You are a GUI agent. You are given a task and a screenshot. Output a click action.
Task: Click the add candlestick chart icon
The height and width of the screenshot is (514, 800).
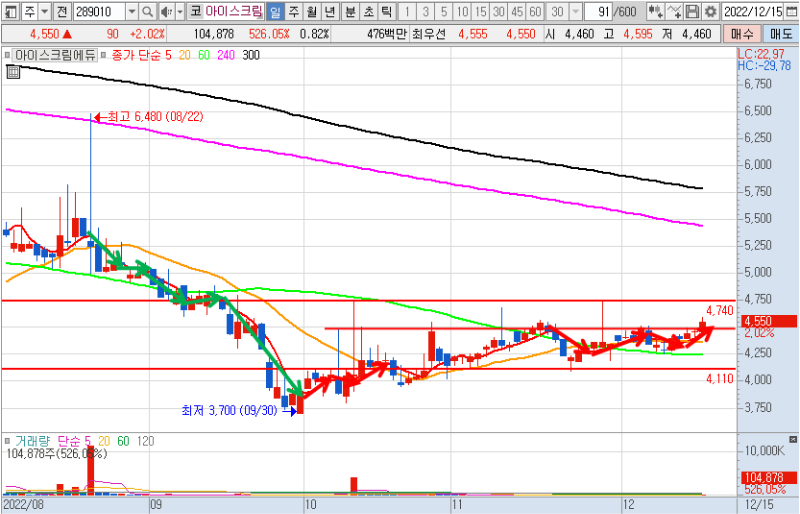tap(656, 11)
